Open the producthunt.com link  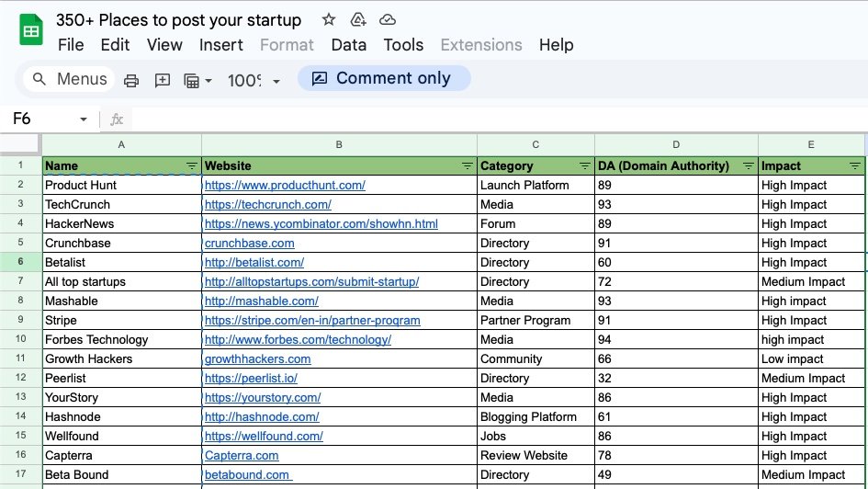click(x=285, y=186)
